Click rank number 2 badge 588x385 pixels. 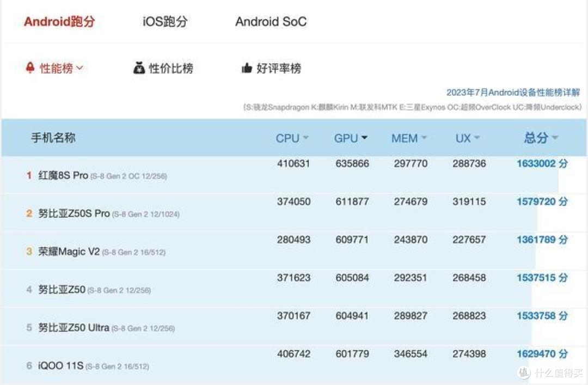click(x=29, y=213)
